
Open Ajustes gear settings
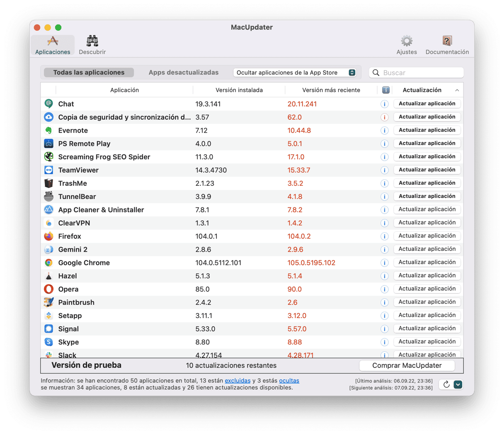click(407, 45)
